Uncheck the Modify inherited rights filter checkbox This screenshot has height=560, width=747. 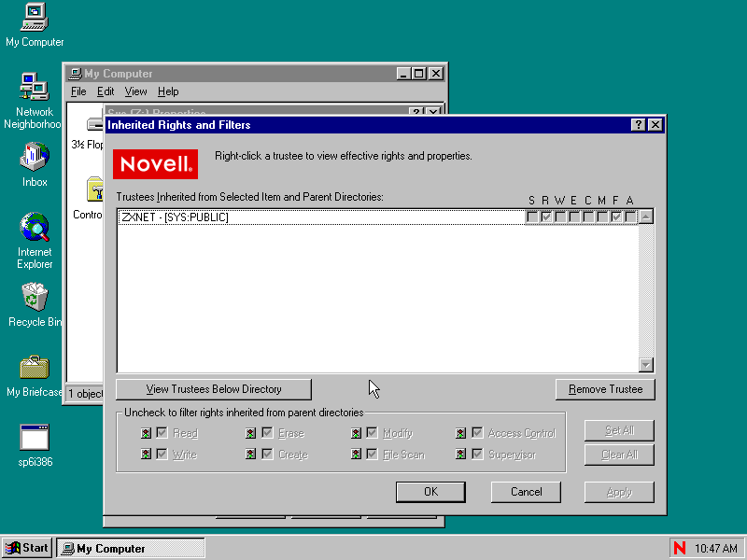click(x=372, y=433)
